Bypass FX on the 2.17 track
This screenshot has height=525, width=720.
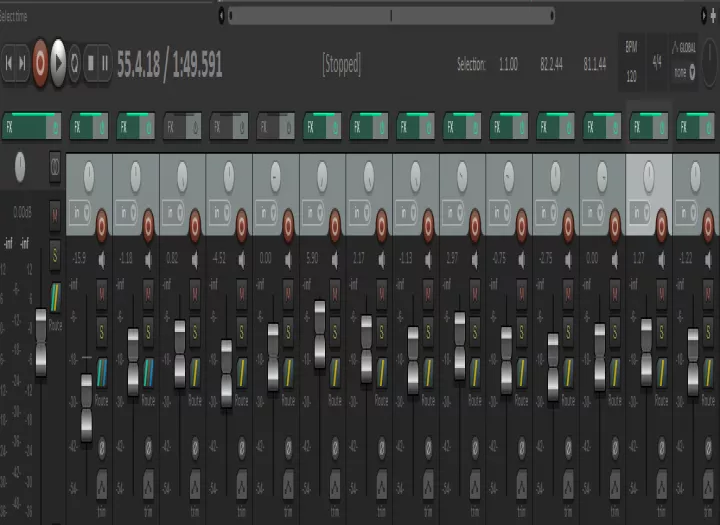click(x=380, y=127)
